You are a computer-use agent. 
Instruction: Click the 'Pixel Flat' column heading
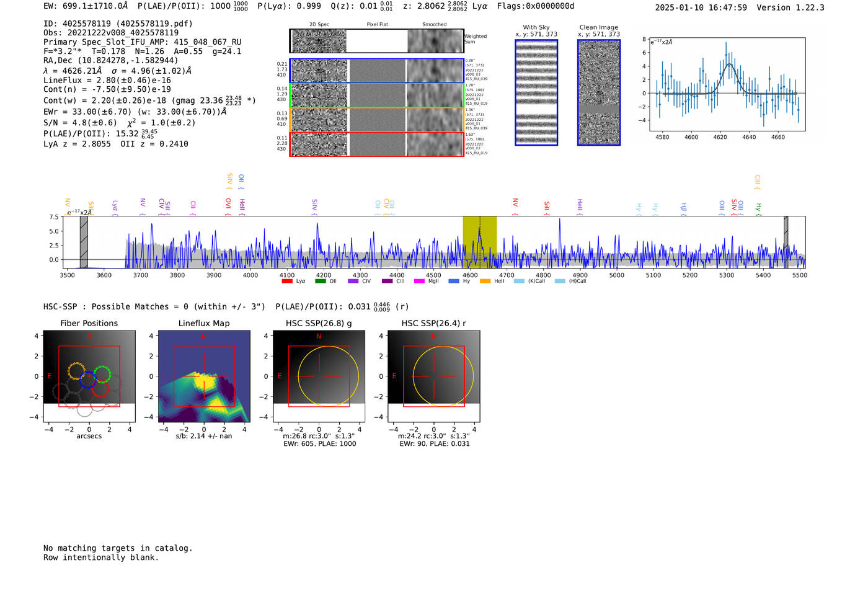pyautogui.click(x=378, y=25)
